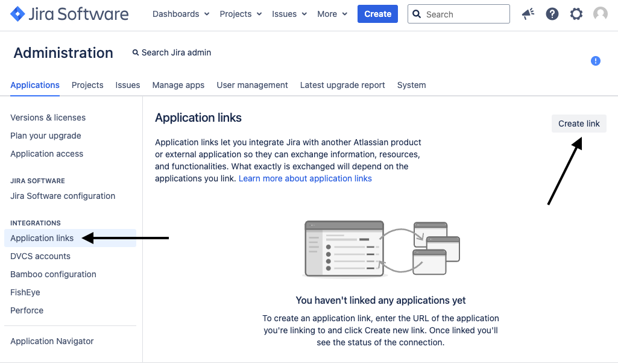Click You haven't linked any applications yet

pyautogui.click(x=380, y=301)
